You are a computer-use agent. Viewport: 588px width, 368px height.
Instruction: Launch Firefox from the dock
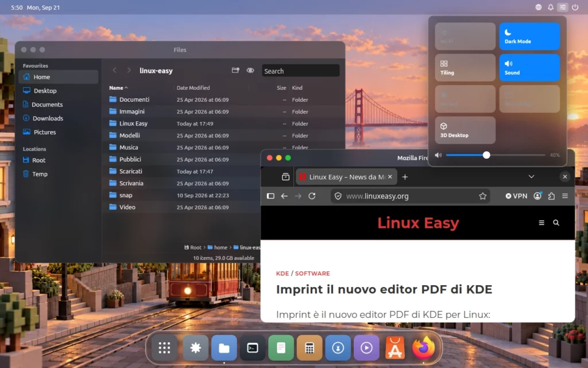pyautogui.click(x=423, y=348)
